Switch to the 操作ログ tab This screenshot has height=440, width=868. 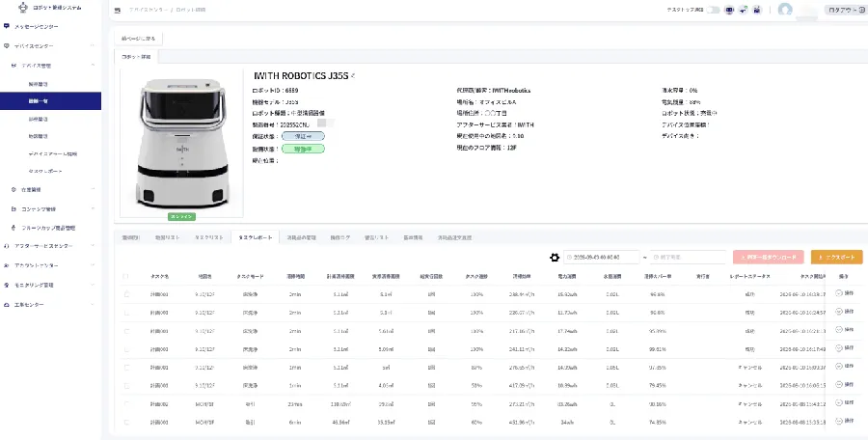point(340,237)
